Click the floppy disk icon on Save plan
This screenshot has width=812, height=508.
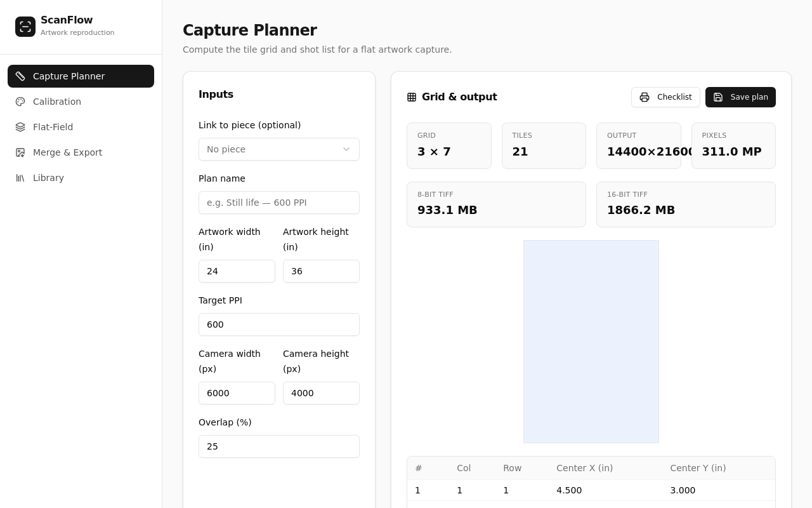(x=718, y=97)
